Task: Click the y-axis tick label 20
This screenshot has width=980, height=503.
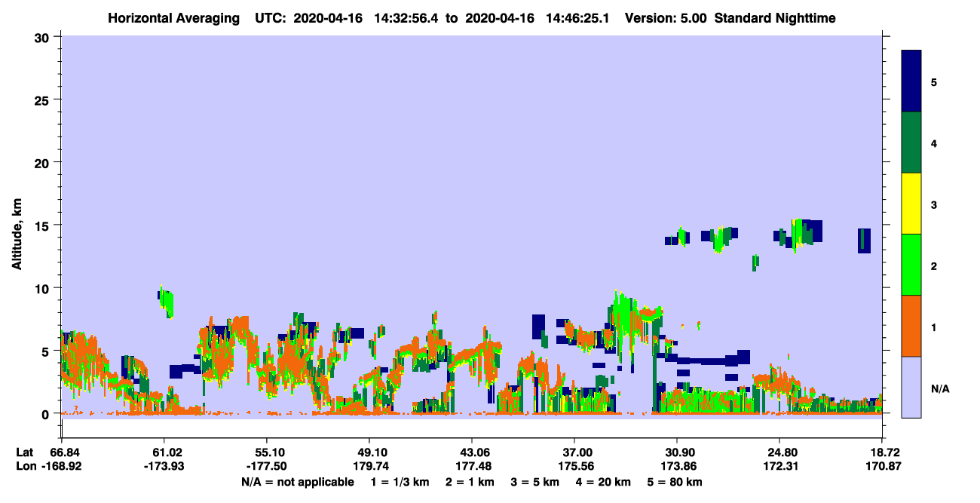Action: click(x=42, y=162)
